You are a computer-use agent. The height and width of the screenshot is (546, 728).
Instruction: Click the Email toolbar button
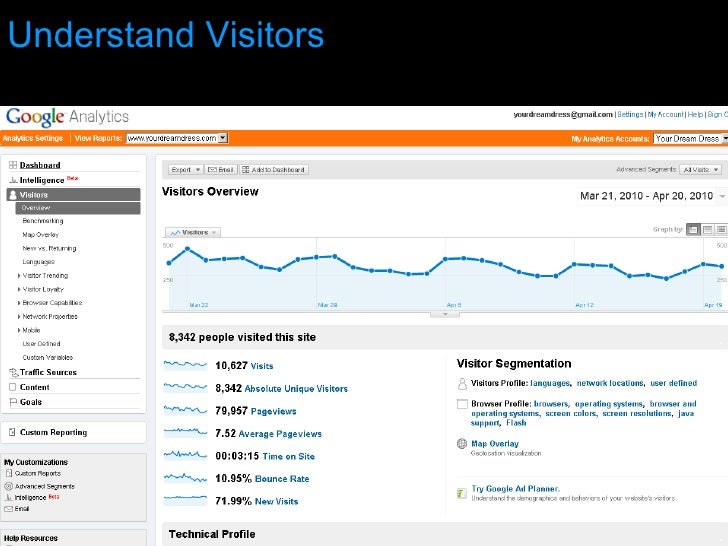click(221, 170)
